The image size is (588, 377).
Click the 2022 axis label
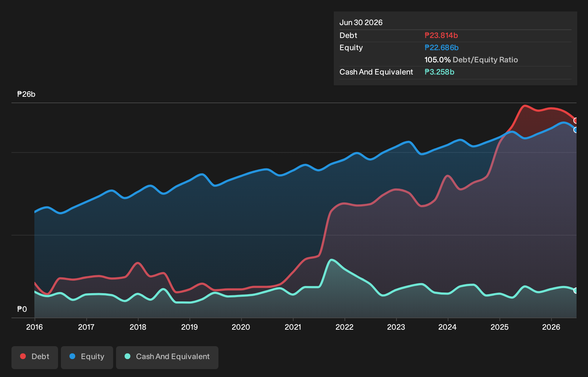coord(344,327)
